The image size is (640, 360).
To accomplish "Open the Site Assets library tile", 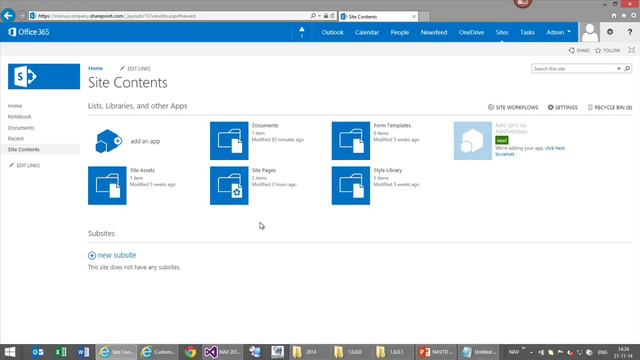I will click(x=107, y=185).
